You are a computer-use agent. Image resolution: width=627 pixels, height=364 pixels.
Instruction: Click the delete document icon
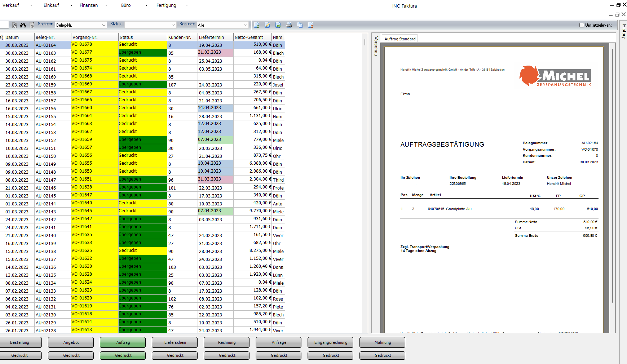(310, 25)
